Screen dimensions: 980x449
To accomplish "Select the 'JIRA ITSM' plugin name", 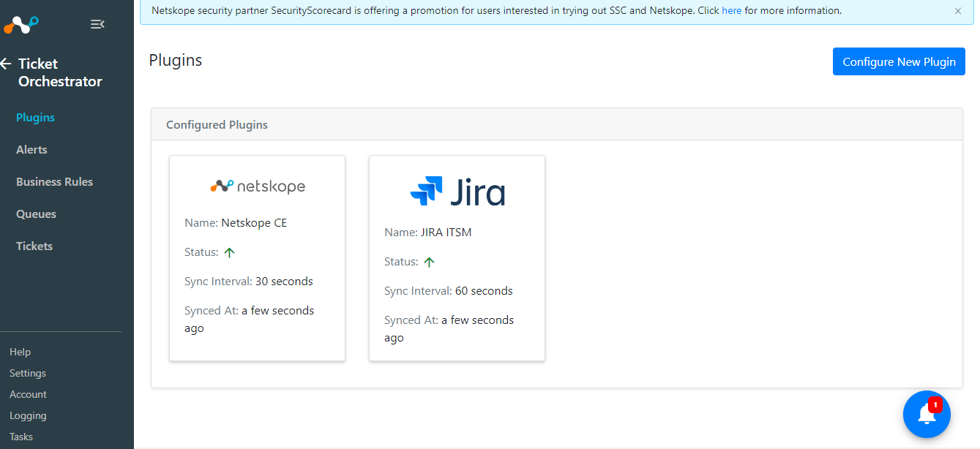I will pos(446,233).
